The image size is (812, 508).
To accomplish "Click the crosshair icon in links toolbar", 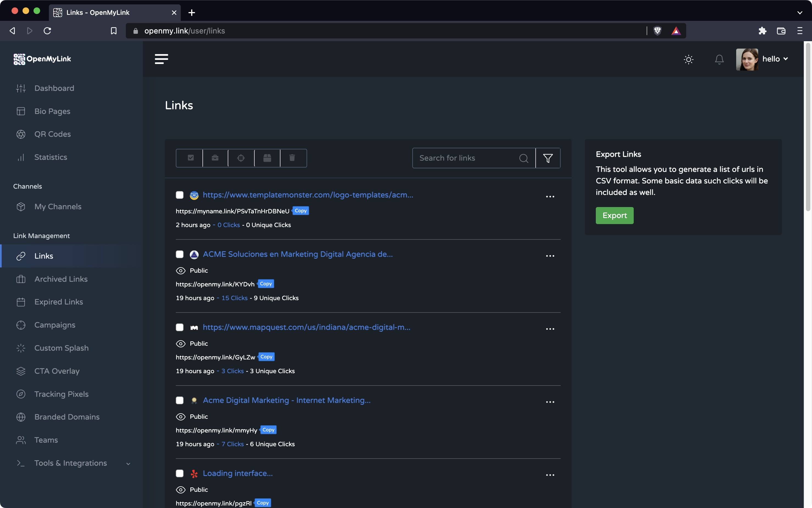I will (241, 158).
